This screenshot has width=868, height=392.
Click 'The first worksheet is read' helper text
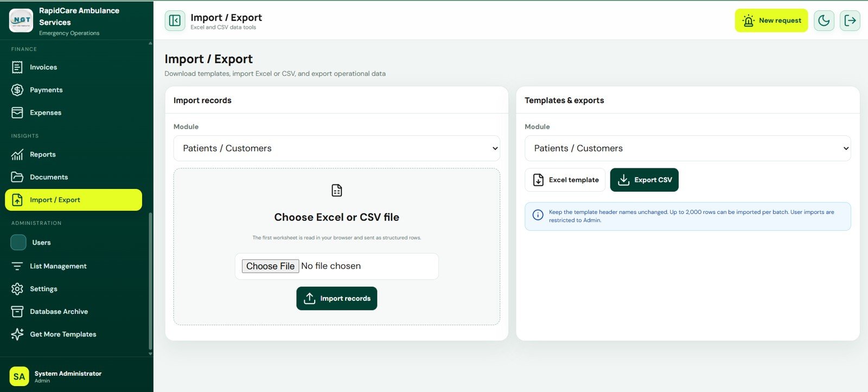click(x=336, y=238)
